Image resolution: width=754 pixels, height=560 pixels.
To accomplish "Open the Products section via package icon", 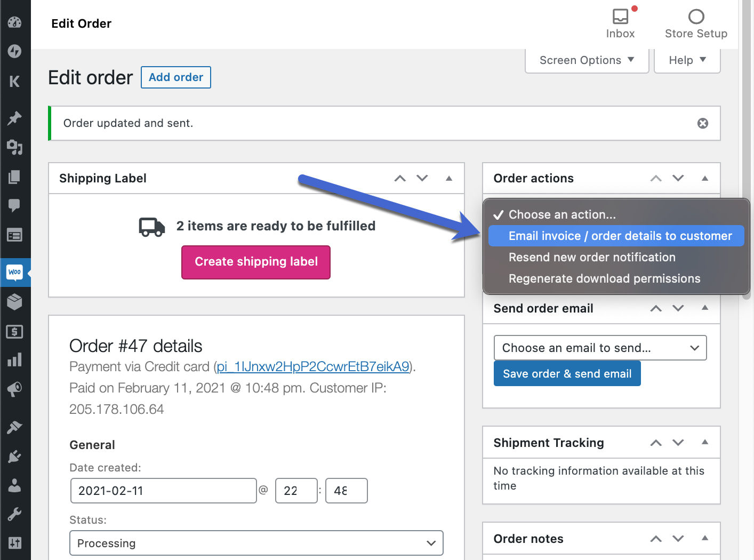I will pyautogui.click(x=14, y=302).
